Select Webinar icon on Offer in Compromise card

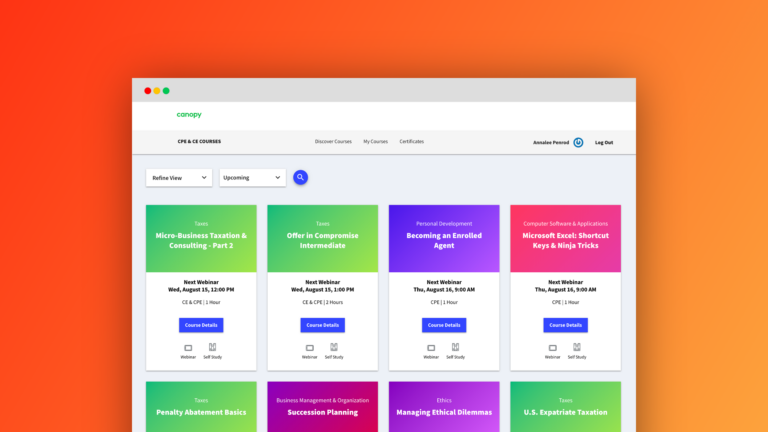(x=310, y=347)
